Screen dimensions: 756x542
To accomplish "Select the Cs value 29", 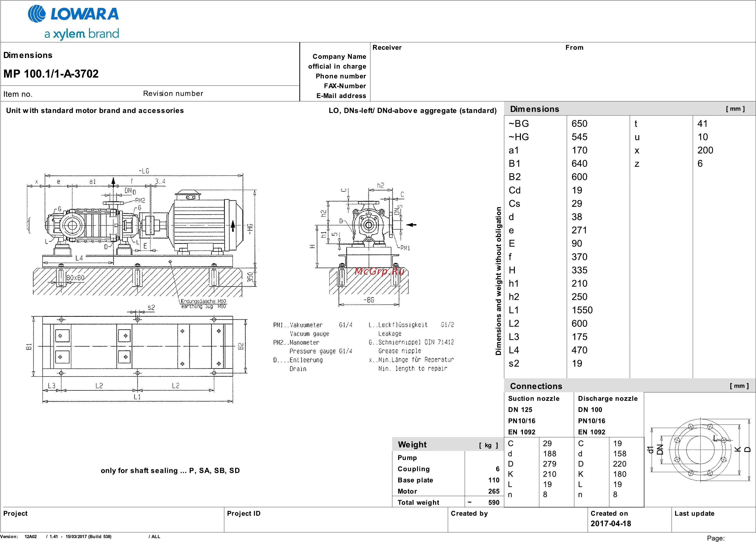I will click(577, 204).
